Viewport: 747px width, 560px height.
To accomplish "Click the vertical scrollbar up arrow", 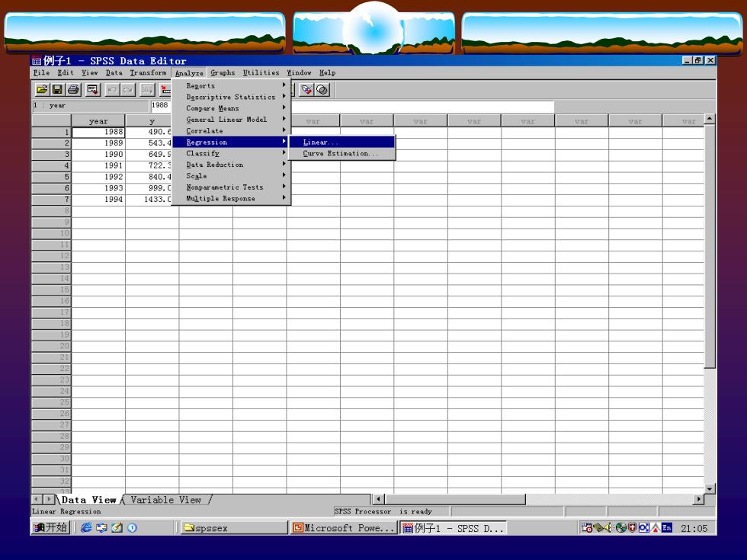I will pos(710,119).
